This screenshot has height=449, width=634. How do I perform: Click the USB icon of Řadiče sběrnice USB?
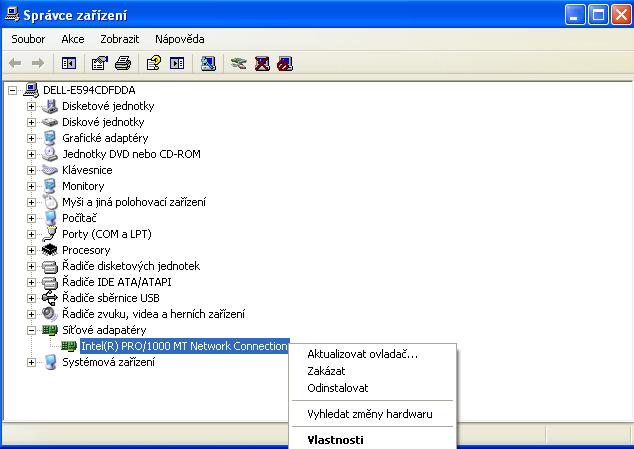click(50, 298)
